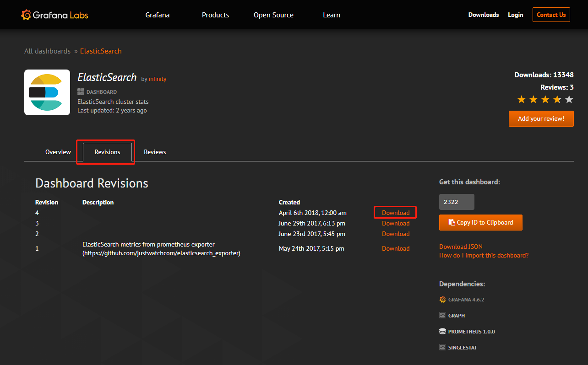Click the Graph panel dependency icon
The height and width of the screenshot is (365, 588).
[442, 316]
